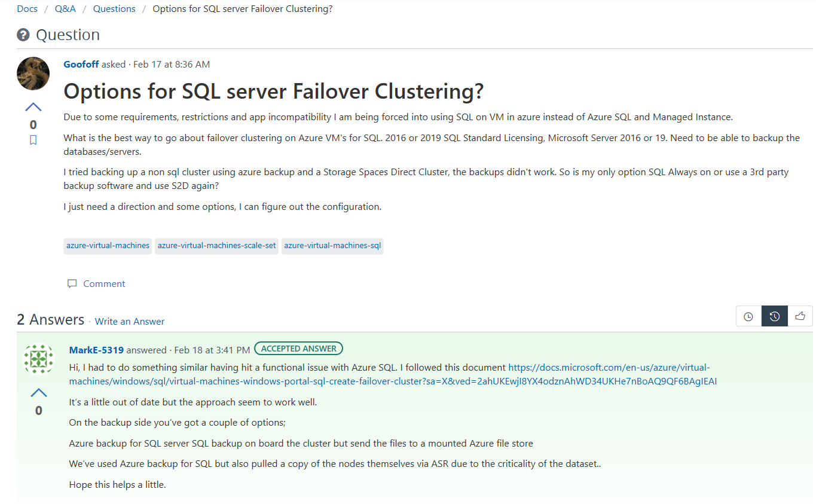Screen dimensions: 816x504
Task: Sort answers by oldest clock icon
Action: pos(748,316)
